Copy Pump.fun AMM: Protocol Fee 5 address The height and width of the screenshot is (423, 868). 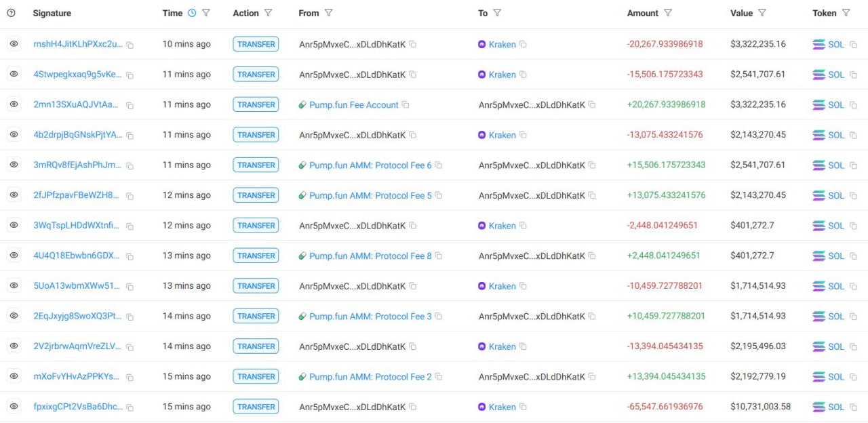pos(439,195)
